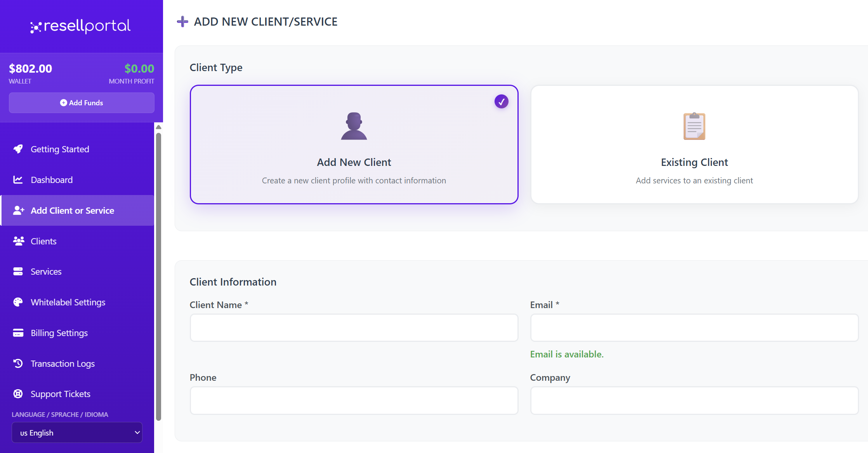Click the Billing Settings credit card icon
The height and width of the screenshot is (453, 868).
(18, 333)
